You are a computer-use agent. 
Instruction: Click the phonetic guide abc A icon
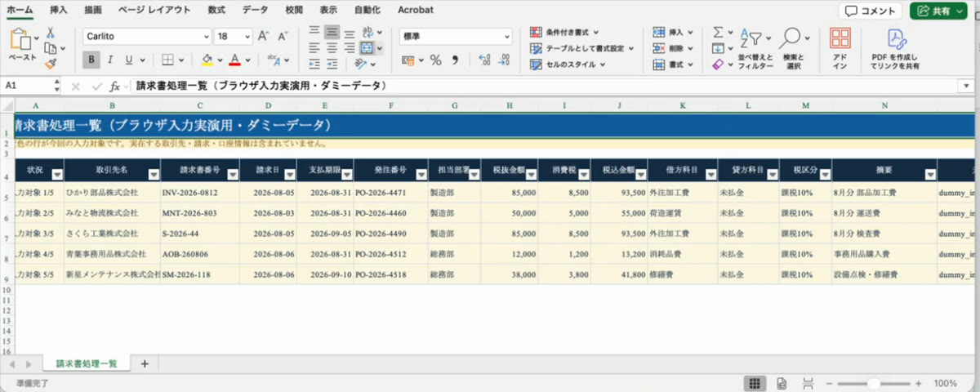[x=274, y=60]
